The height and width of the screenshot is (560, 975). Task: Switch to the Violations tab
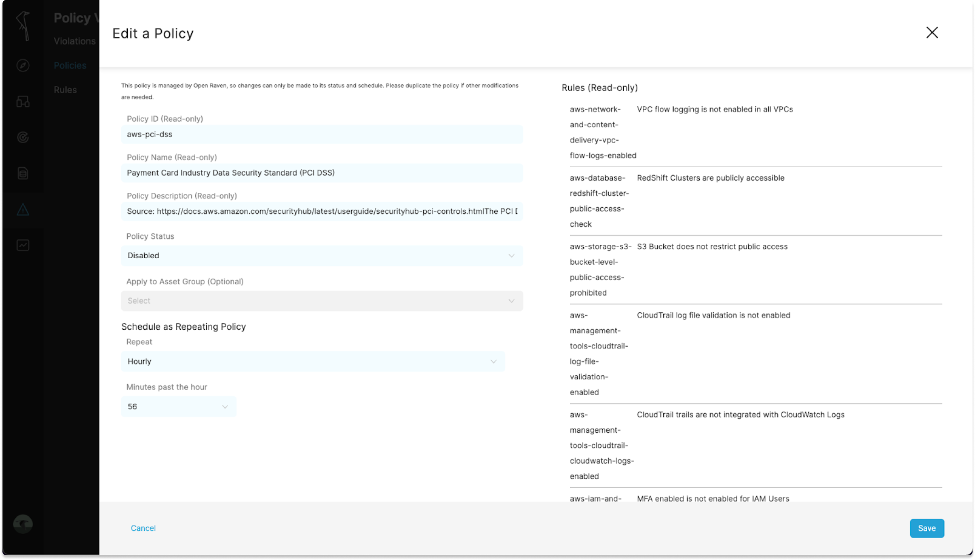[x=74, y=41]
